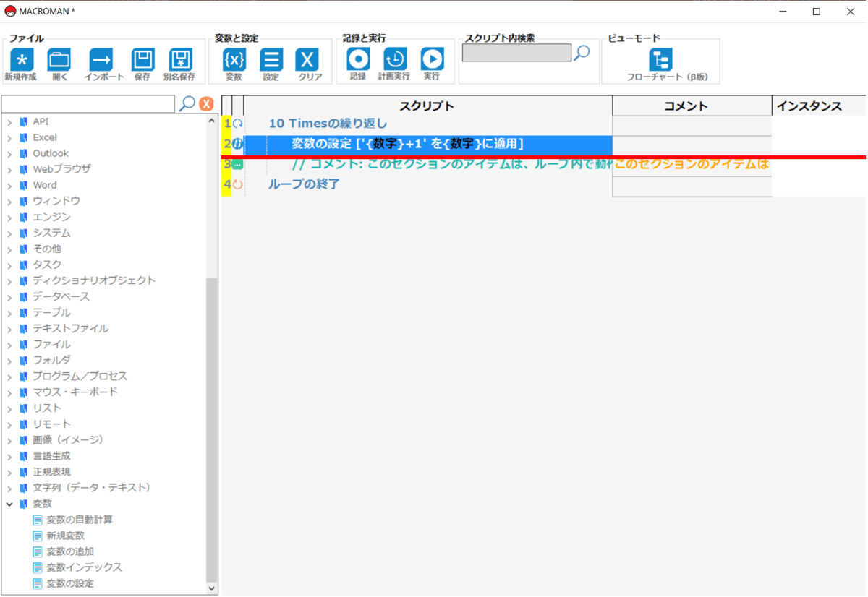Select the ディクショナリオブジェクト category row
The image size is (868, 597).
pyautogui.click(x=94, y=280)
